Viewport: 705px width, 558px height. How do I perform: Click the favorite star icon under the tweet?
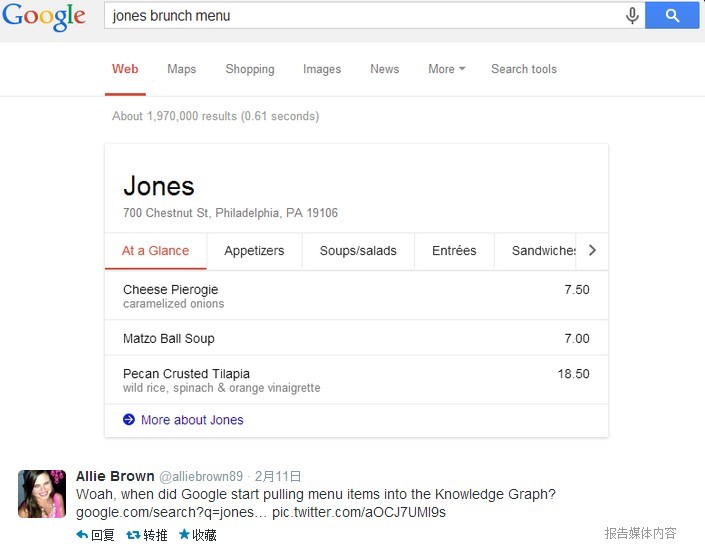click(184, 535)
